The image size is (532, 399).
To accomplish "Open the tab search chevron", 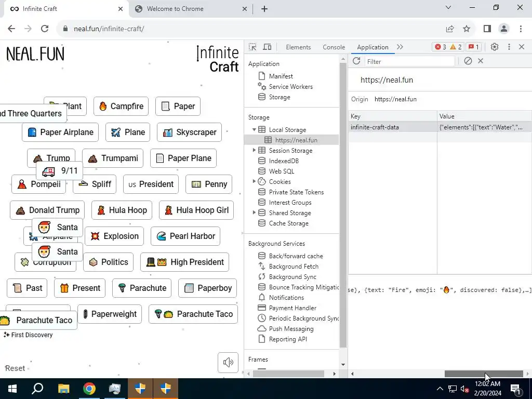I will click(x=448, y=7).
